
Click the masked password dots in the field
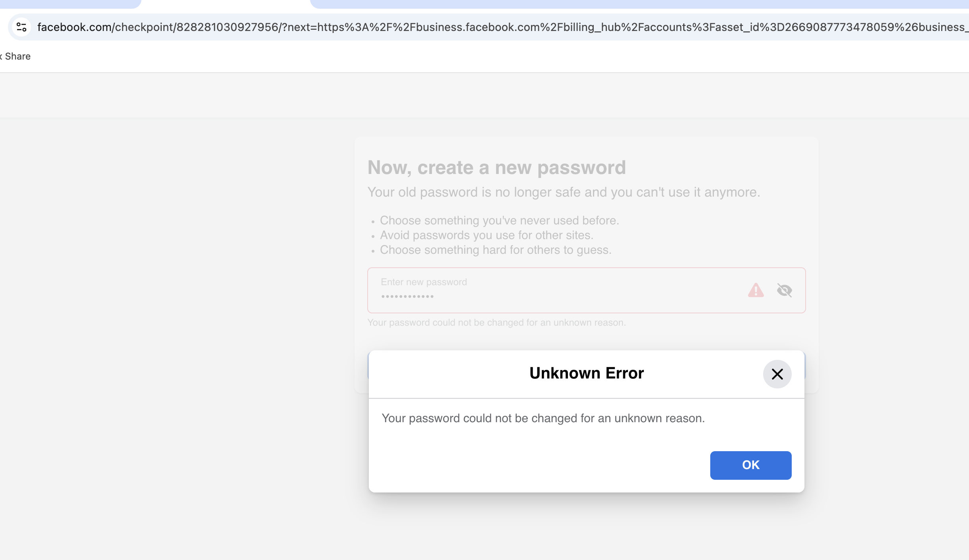coord(407,297)
